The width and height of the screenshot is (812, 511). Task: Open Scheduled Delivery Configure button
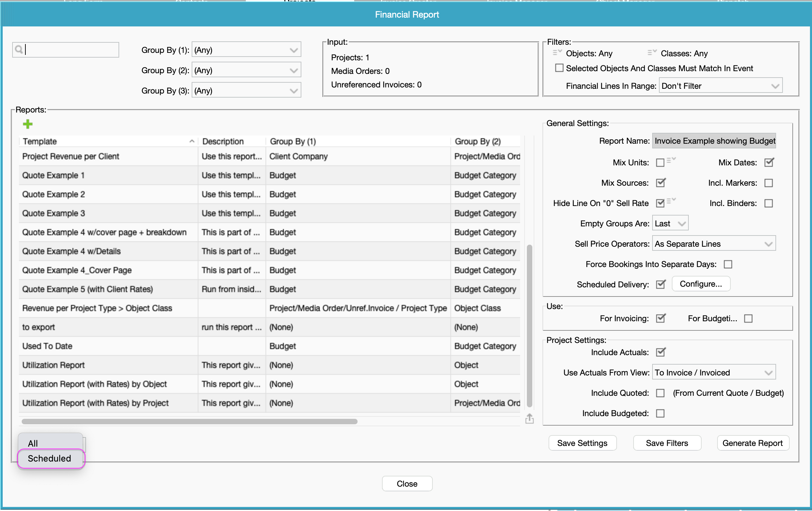pyautogui.click(x=701, y=284)
